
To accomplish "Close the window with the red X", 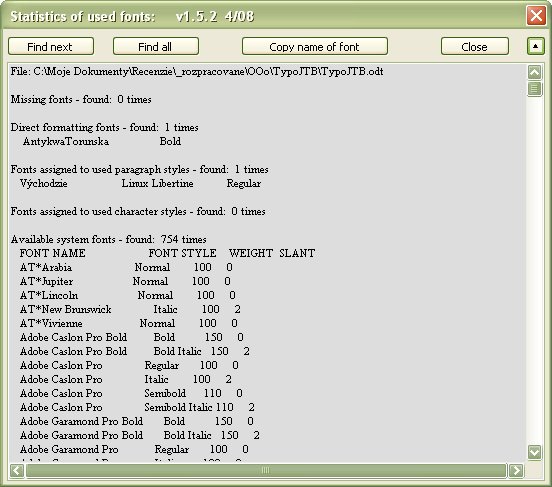I will [536, 15].
